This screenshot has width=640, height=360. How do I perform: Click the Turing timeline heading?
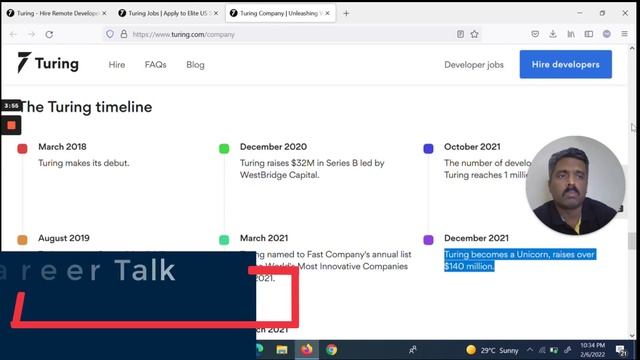(86, 107)
